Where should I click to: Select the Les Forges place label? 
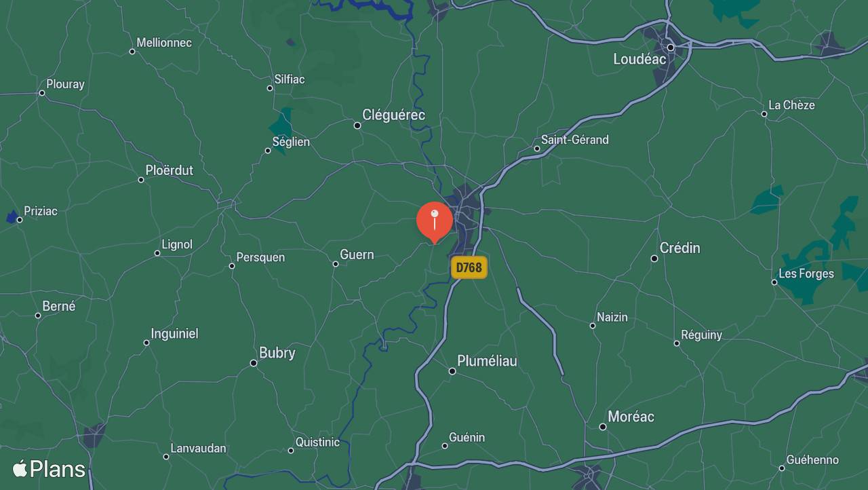806,274
